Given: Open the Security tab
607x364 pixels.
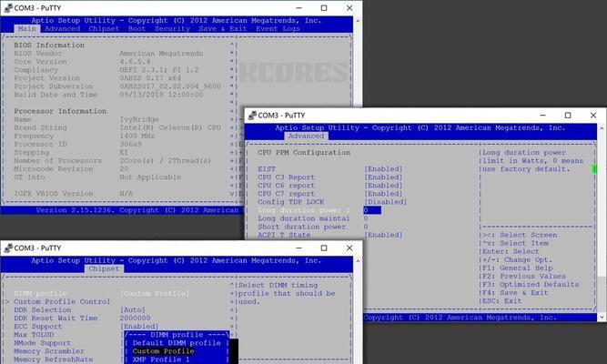Looking at the screenshot, I should (x=172, y=28).
